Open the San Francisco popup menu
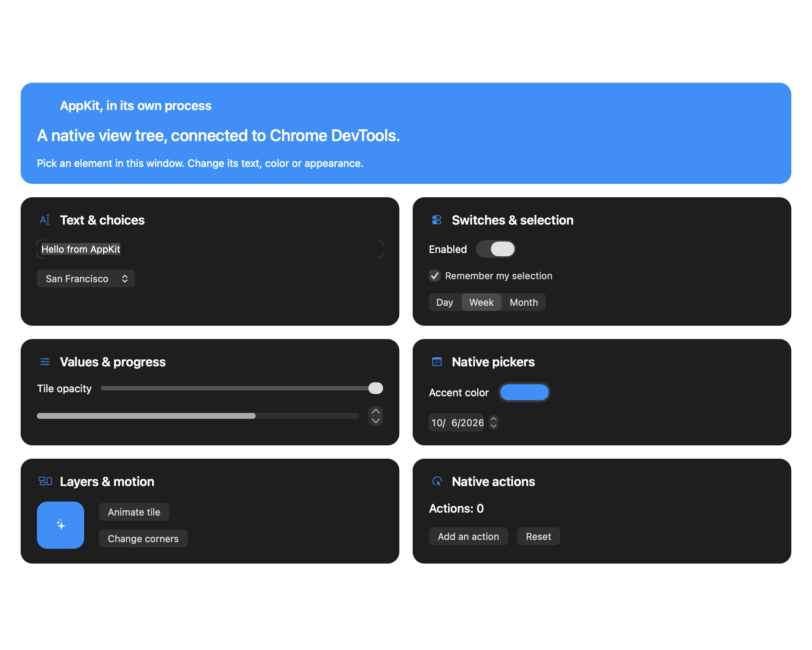The image size is (812, 650). [x=86, y=278]
